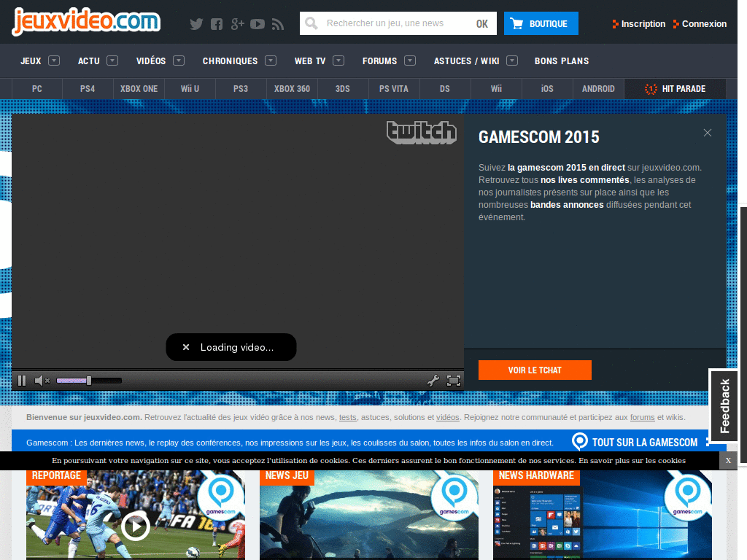Follow the 'vidéos' link in welcome text

click(x=448, y=417)
